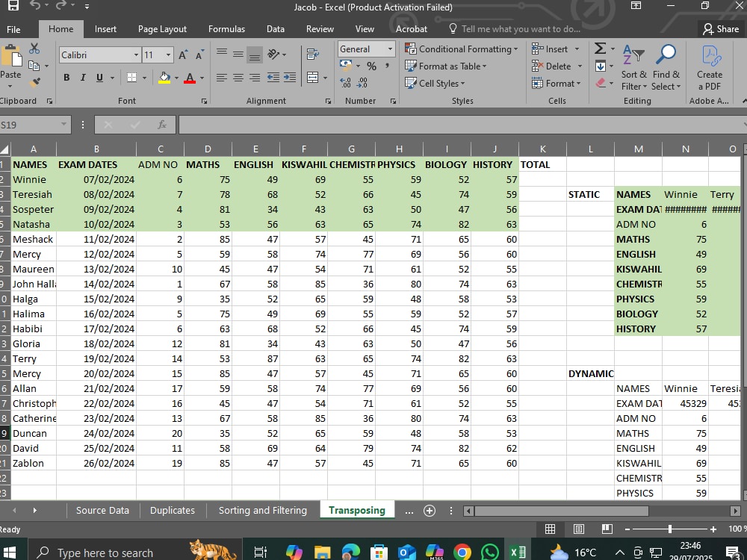Click the Create a PDF button

710,66
